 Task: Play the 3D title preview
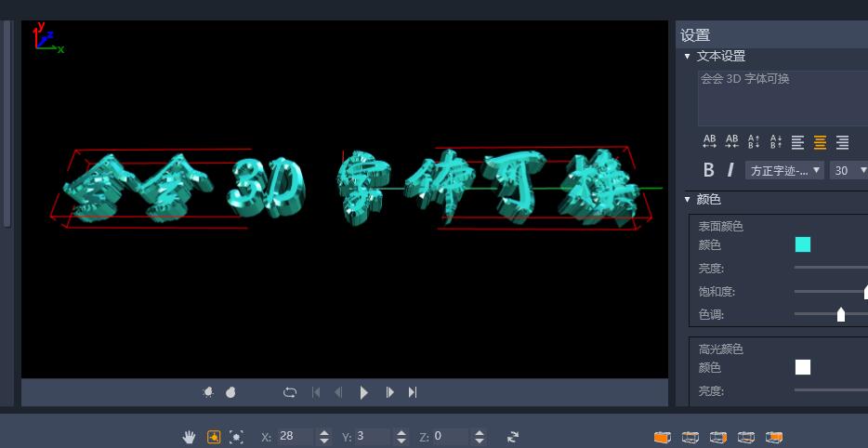coord(363,392)
